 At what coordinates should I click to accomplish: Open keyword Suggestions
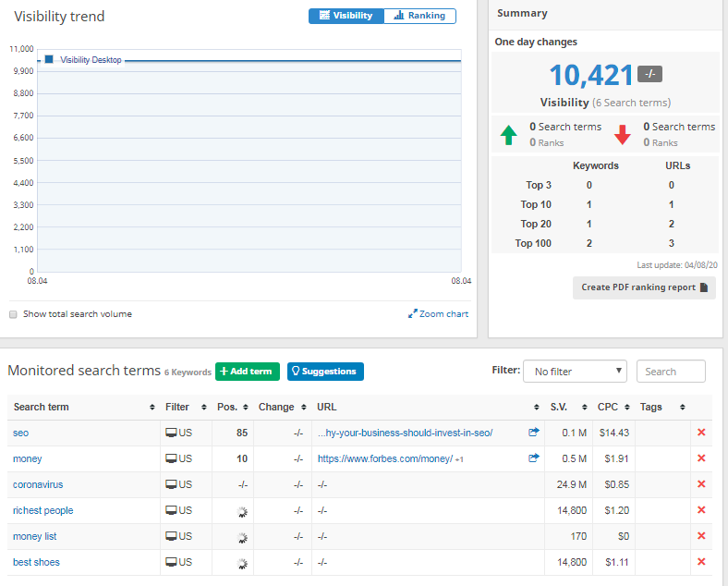(325, 372)
